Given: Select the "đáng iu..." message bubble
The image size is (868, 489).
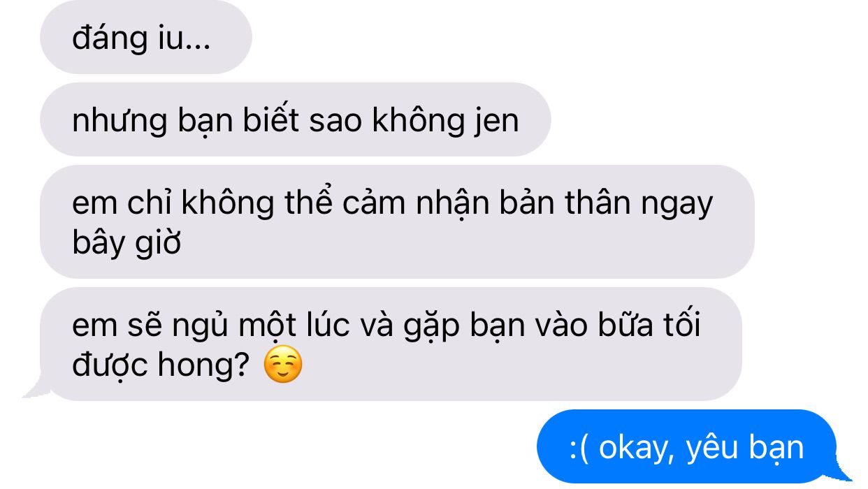Looking at the screenshot, I should pyautogui.click(x=146, y=37).
